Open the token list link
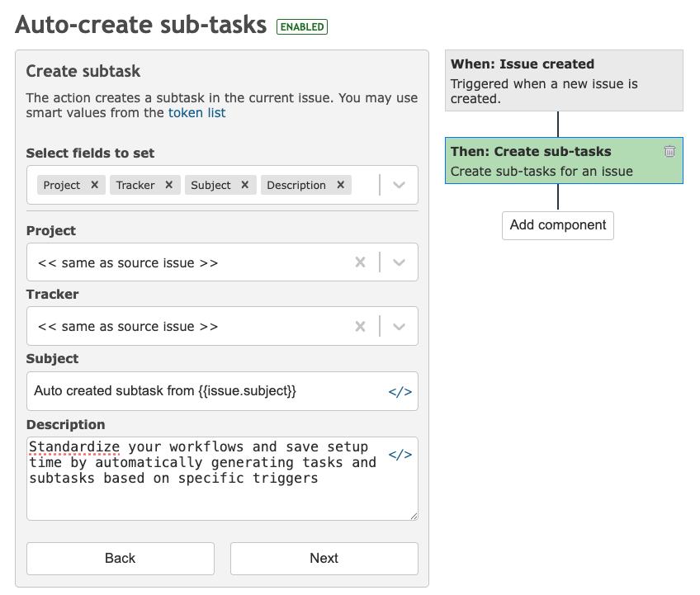 click(x=198, y=113)
